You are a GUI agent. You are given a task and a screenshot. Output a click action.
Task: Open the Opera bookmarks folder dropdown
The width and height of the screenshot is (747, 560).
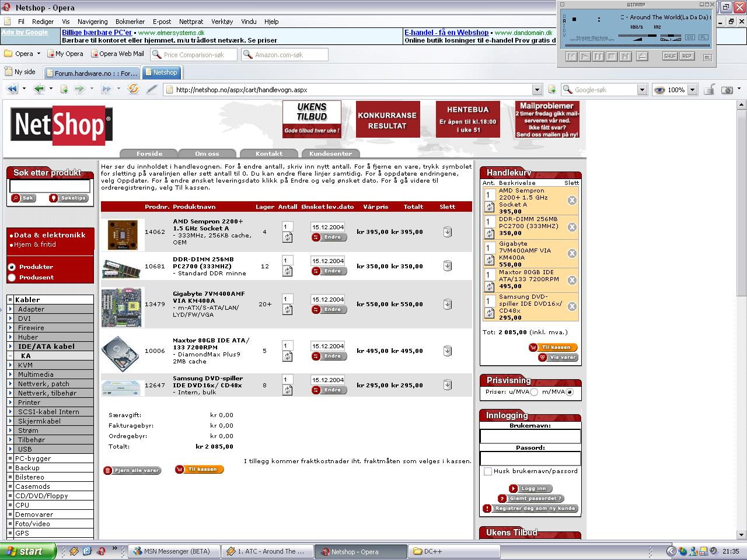(x=39, y=54)
